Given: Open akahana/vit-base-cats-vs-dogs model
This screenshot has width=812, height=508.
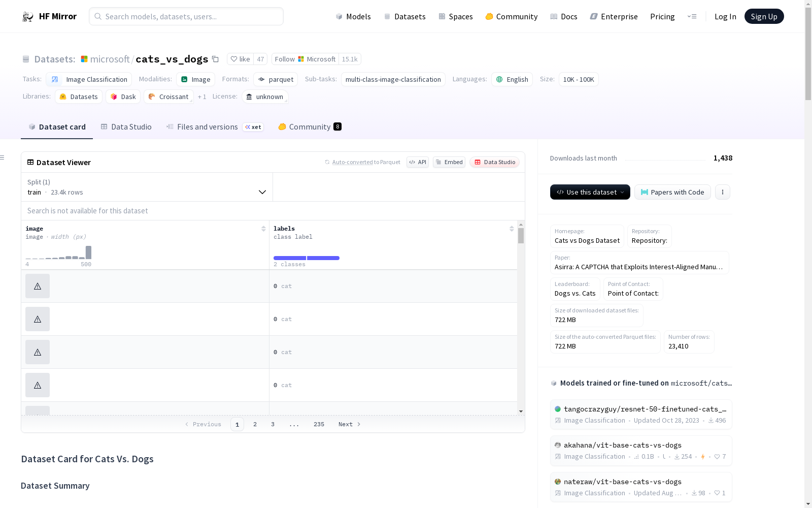Looking at the screenshot, I should pos(641,451).
